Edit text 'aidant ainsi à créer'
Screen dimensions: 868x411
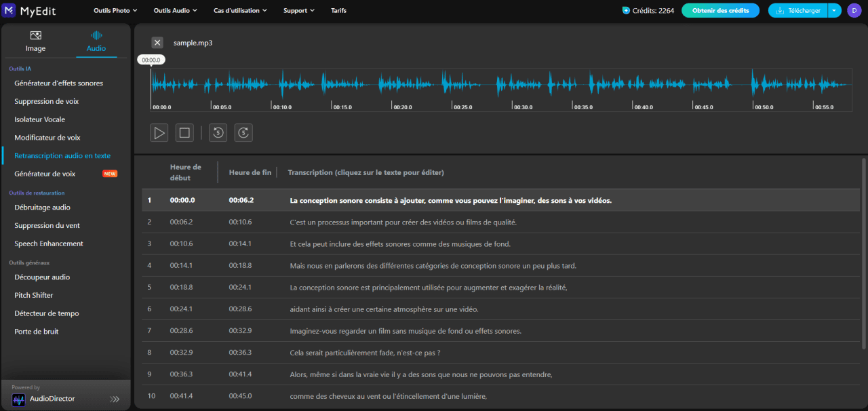[384, 309]
